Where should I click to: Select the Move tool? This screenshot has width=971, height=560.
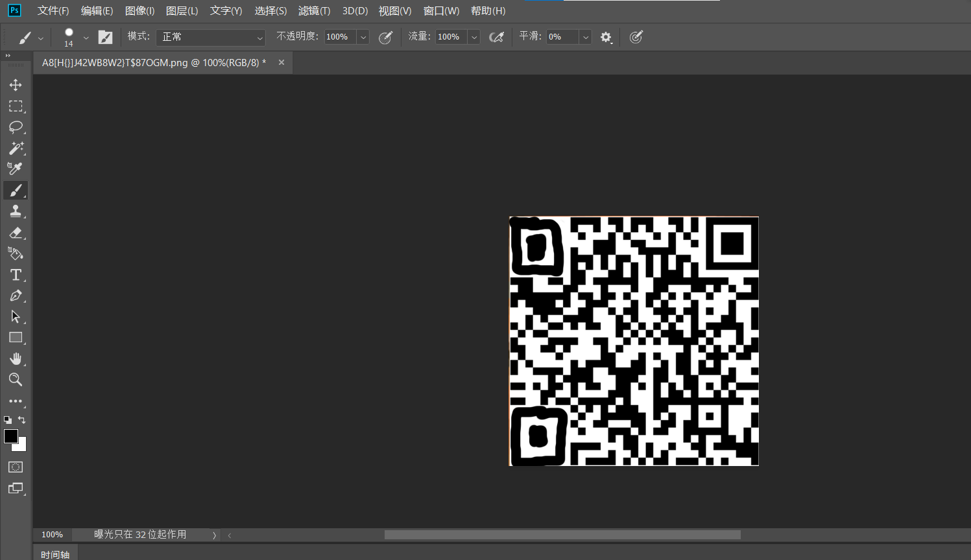point(16,85)
